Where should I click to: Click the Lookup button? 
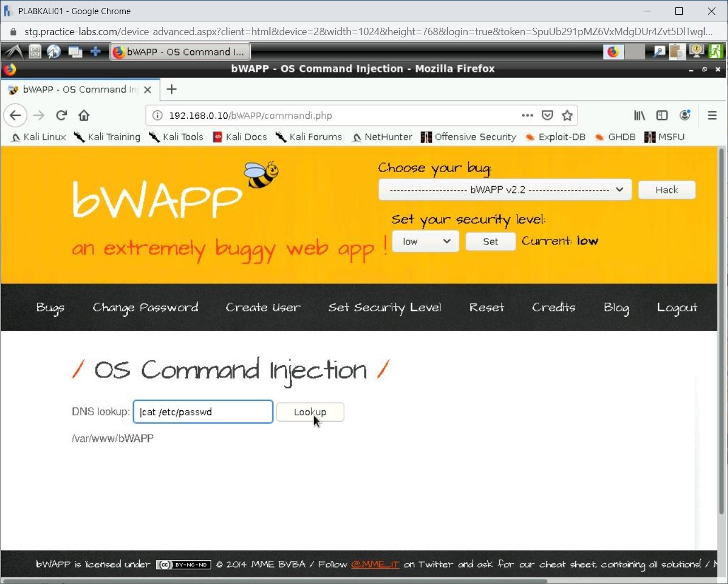(310, 412)
